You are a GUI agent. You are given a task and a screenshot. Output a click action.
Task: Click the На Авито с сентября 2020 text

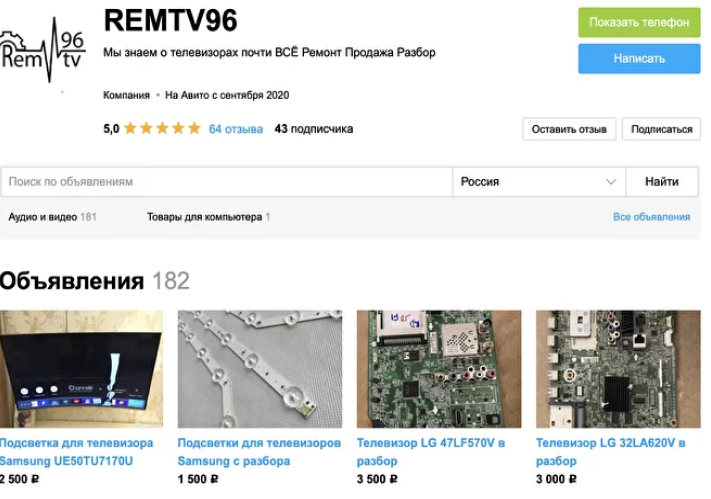tap(227, 95)
